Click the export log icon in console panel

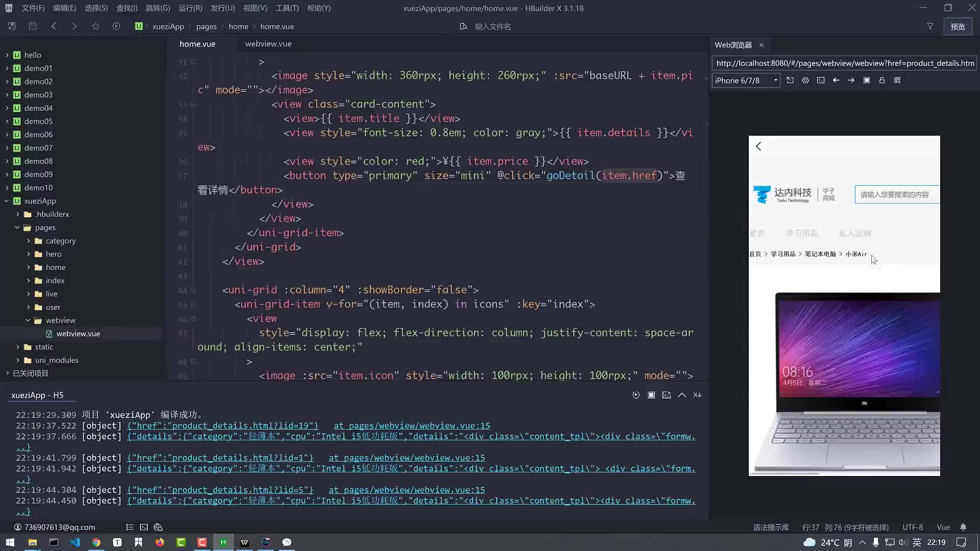[667, 395]
